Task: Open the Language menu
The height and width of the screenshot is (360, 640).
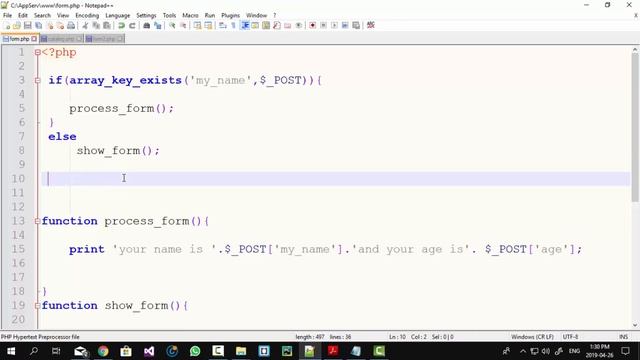Action: click(118, 15)
